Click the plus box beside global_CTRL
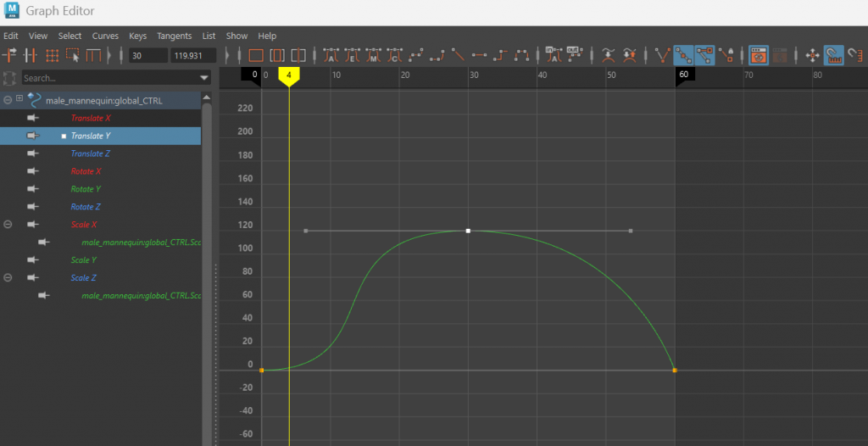Image resolution: width=868 pixels, height=446 pixels. pos(20,98)
